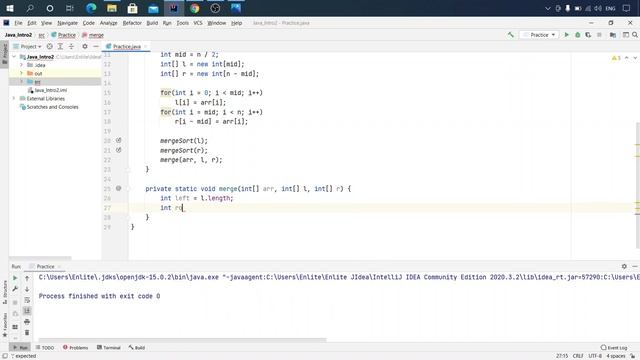Collapse the Java_Intro2 root node

(15, 57)
